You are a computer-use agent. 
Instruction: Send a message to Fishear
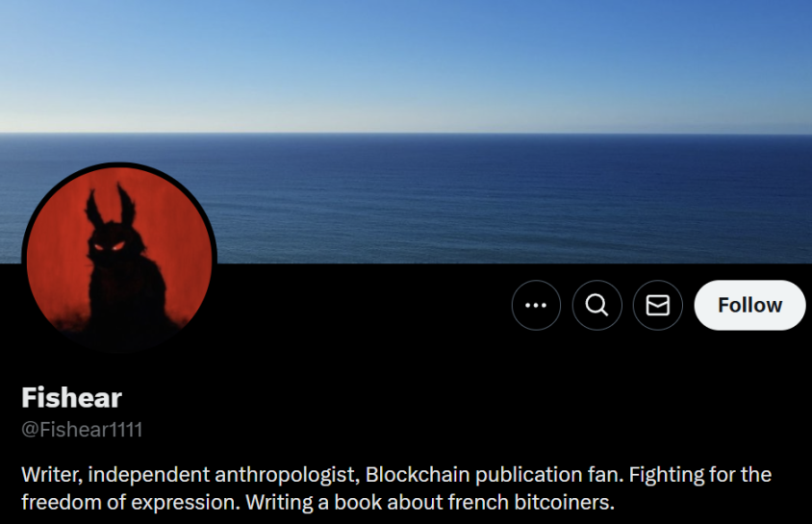point(658,305)
